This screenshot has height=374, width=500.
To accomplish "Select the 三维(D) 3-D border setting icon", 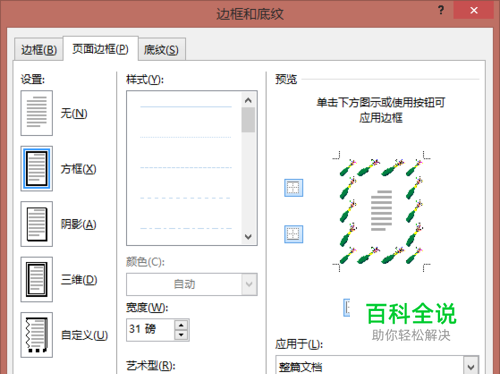I will point(37,279).
